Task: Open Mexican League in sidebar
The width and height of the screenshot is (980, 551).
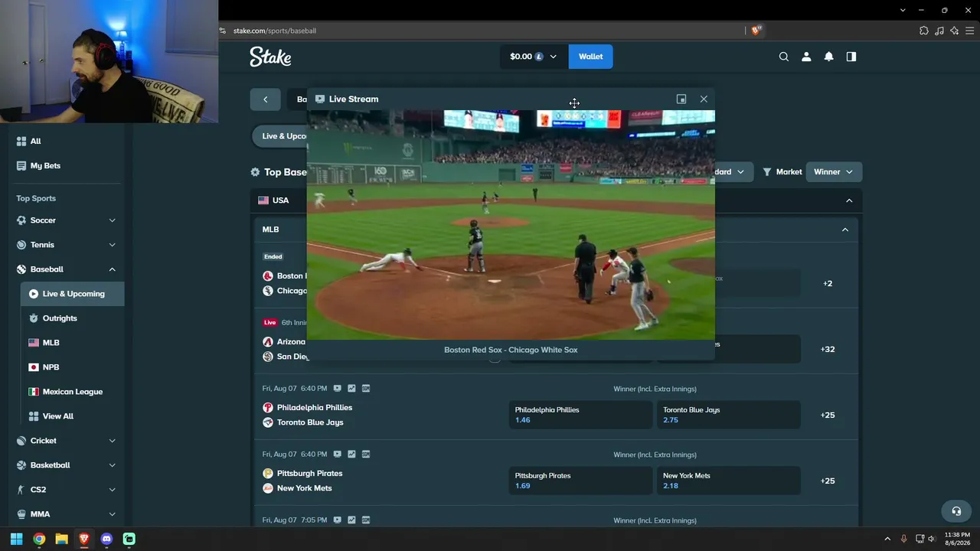Action: pos(73,392)
